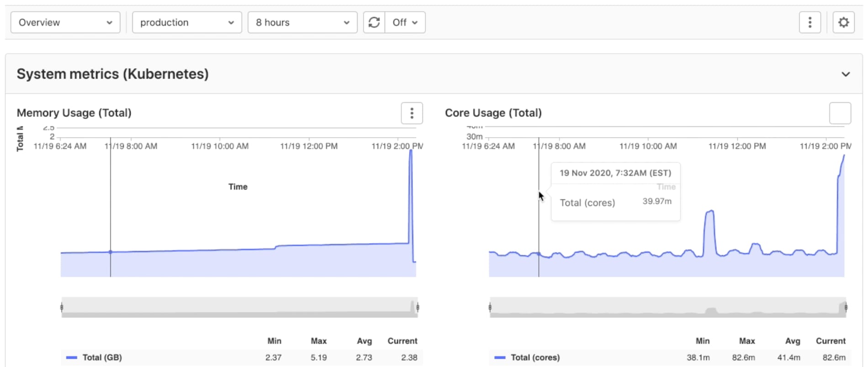Open the Off auto-refresh interval dropdown

(405, 22)
